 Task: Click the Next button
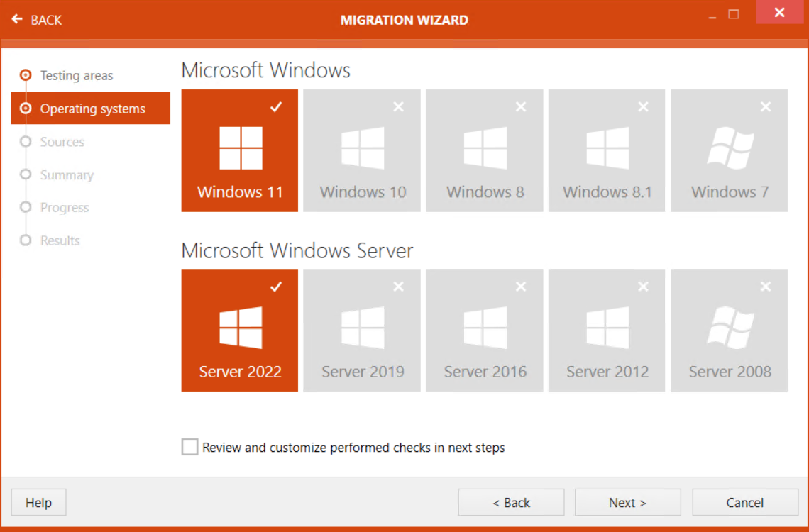[627, 502]
